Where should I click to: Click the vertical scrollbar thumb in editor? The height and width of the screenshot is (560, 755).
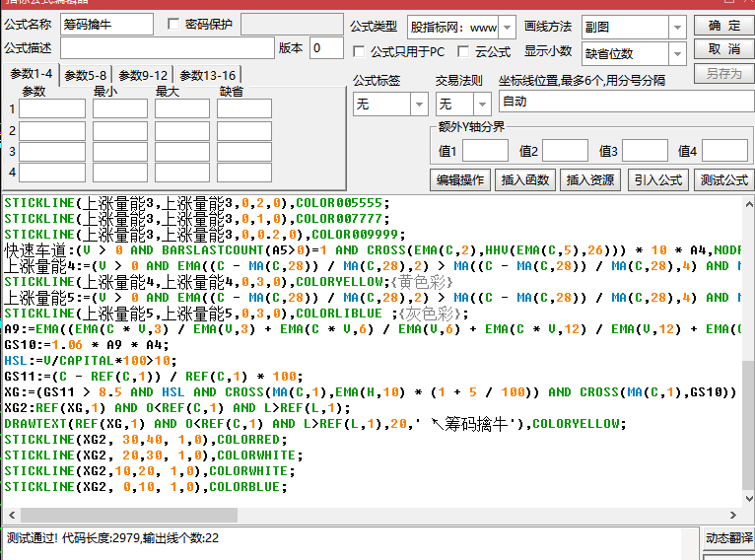[x=749, y=425]
